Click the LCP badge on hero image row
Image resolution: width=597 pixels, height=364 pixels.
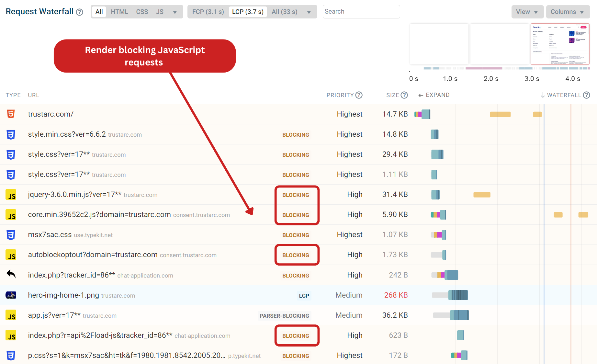click(x=304, y=296)
